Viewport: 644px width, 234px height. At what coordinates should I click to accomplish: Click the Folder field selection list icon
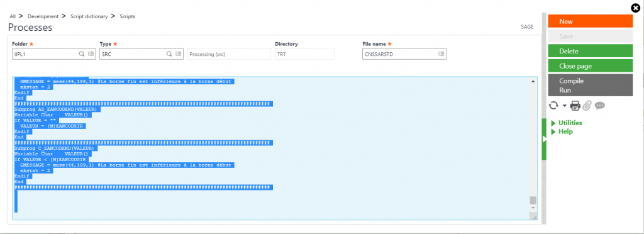pos(91,54)
